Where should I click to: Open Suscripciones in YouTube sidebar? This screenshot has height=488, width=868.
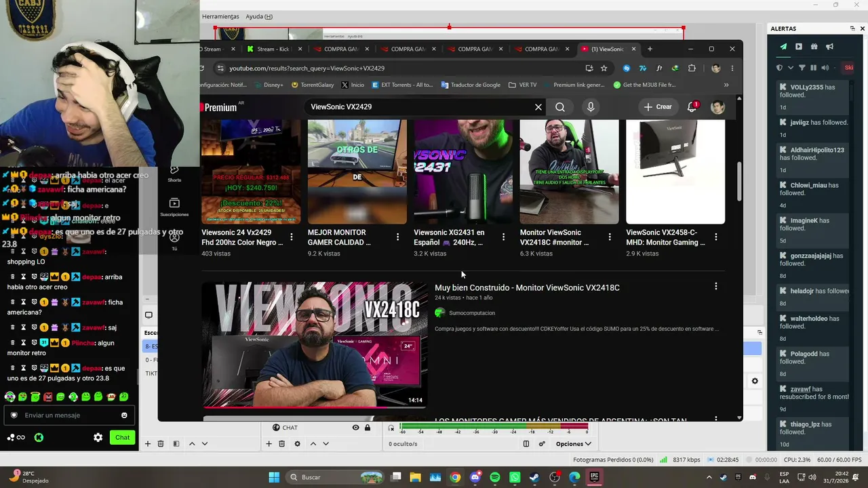click(x=174, y=207)
